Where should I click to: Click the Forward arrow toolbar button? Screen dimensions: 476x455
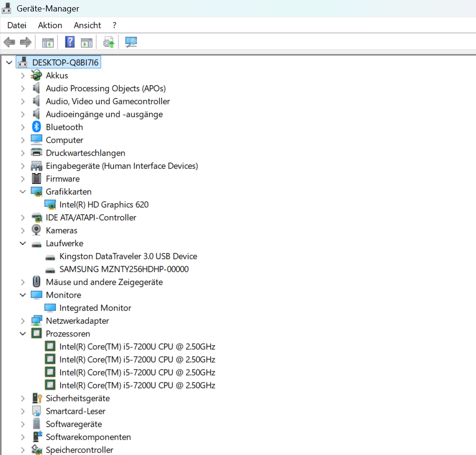point(26,42)
